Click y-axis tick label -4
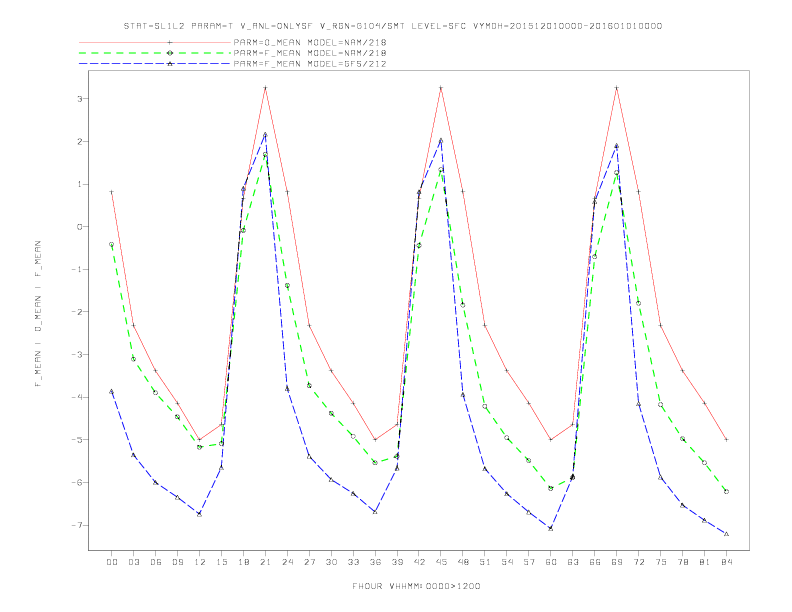 pos(77,397)
